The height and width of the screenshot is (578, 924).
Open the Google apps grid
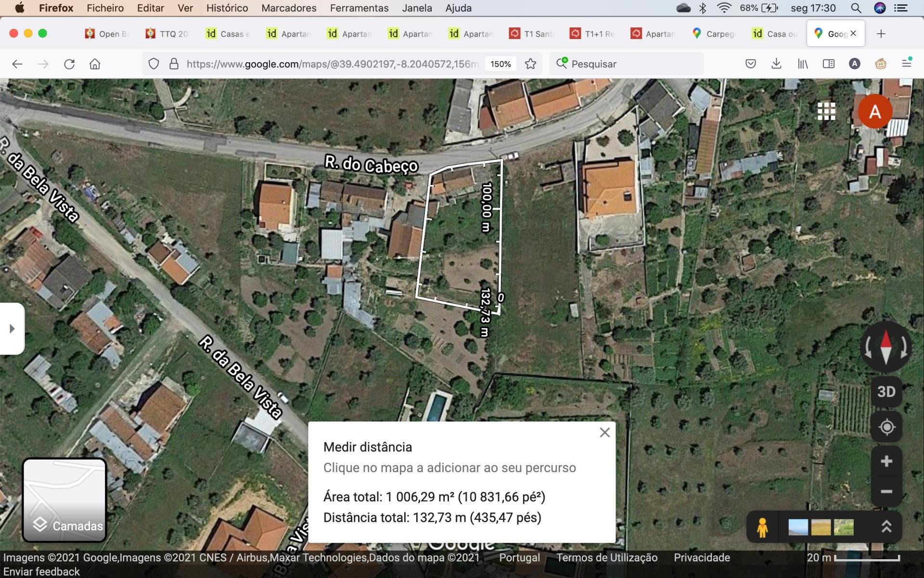[x=826, y=111]
